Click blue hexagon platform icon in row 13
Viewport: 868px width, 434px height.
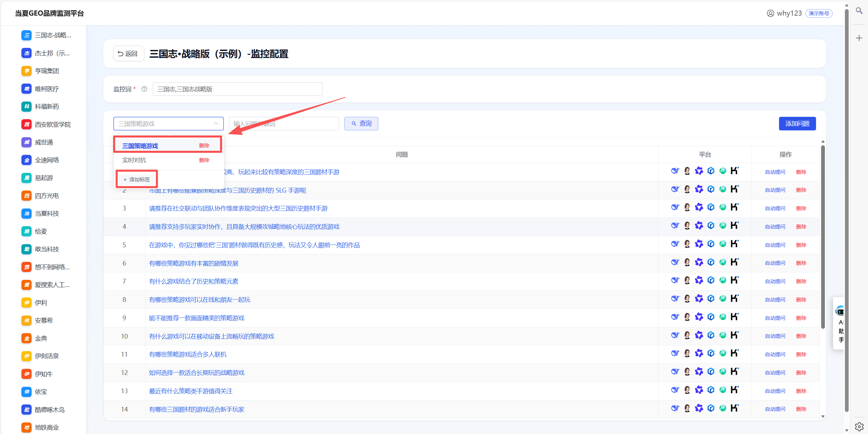711,390
